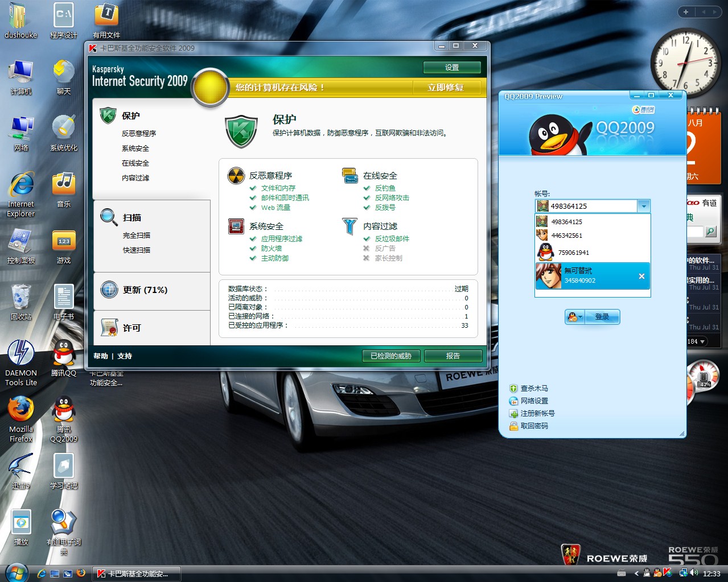Click 注册新帐号 in the QQ window
The height and width of the screenshot is (582, 728).
click(x=532, y=413)
